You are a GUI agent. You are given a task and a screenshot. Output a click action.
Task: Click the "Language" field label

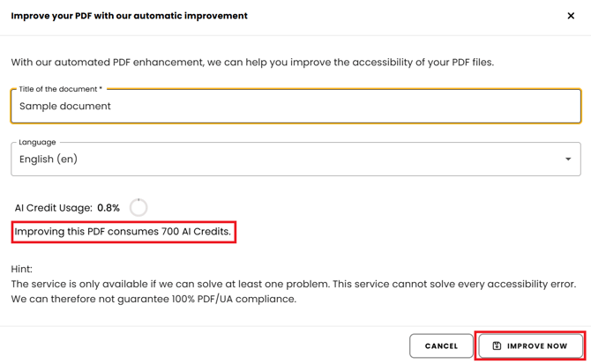(37, 142)
